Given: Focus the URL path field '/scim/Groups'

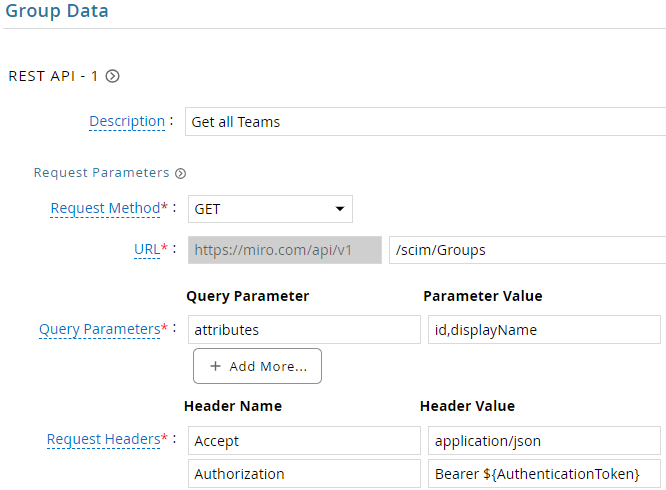Looking at the screenshot, I should 528,250.
